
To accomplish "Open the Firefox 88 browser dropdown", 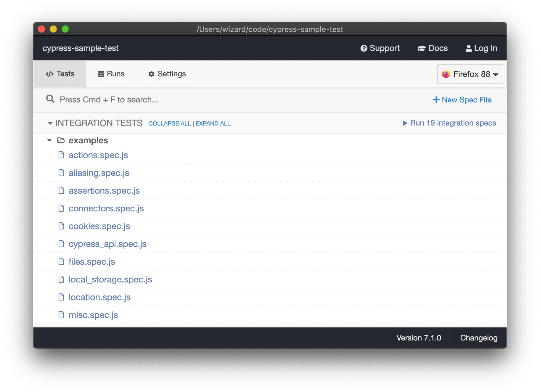I will tap(470, 74).
